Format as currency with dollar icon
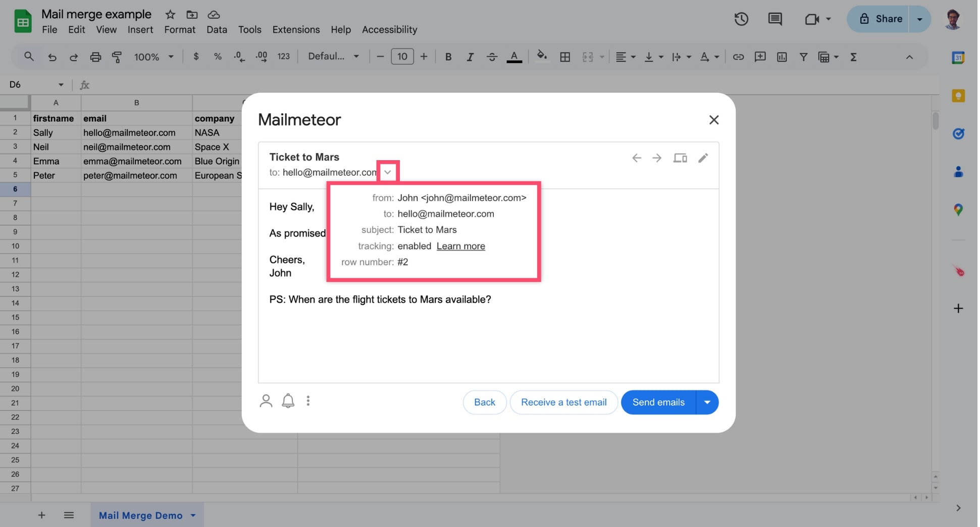Image resolution: width=980 pixels, height=527 pixels. coord(196,57)
